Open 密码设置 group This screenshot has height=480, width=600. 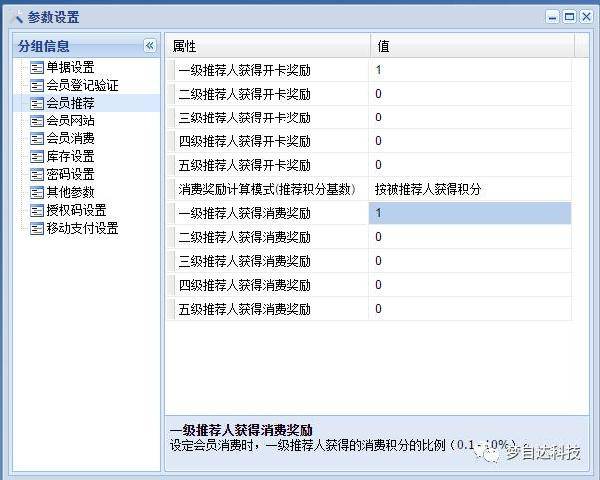(x=70, y=175)
